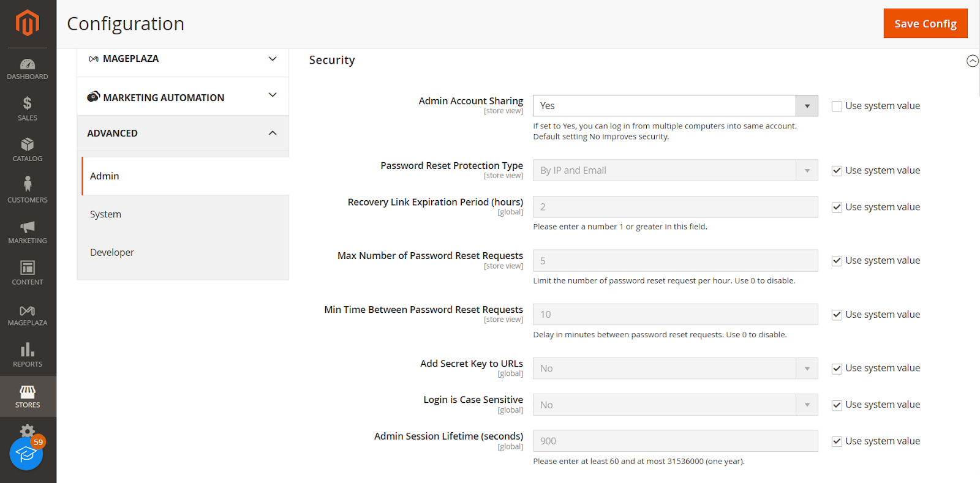Select the Developer configuration tab
980x483 pixels.
[x=112, y=252]
